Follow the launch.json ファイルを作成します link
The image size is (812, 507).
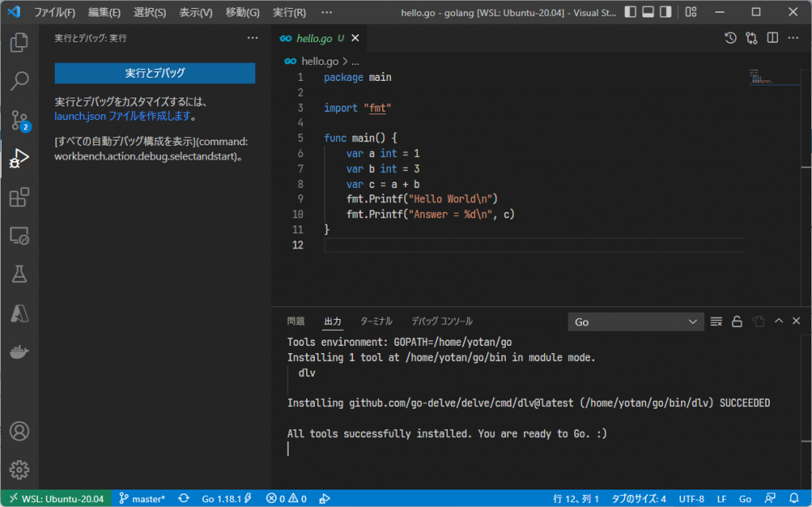pyautogui.click(x=122, y=116)
